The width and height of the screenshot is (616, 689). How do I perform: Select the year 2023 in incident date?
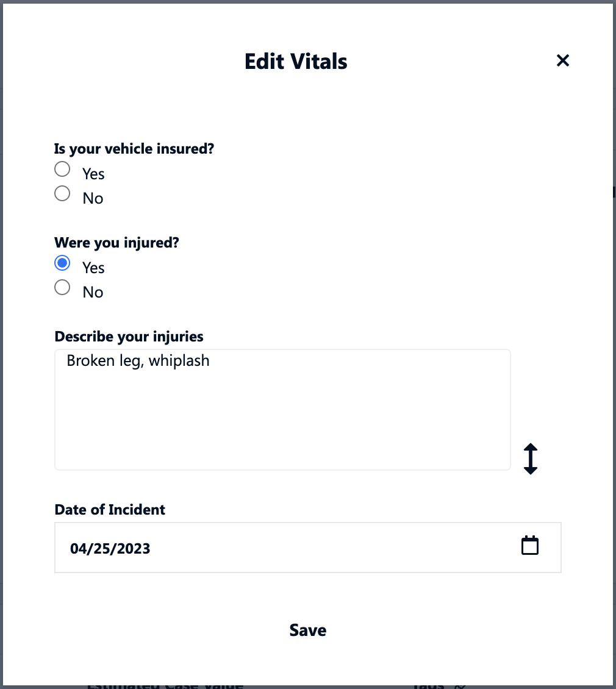pos(133,548)
